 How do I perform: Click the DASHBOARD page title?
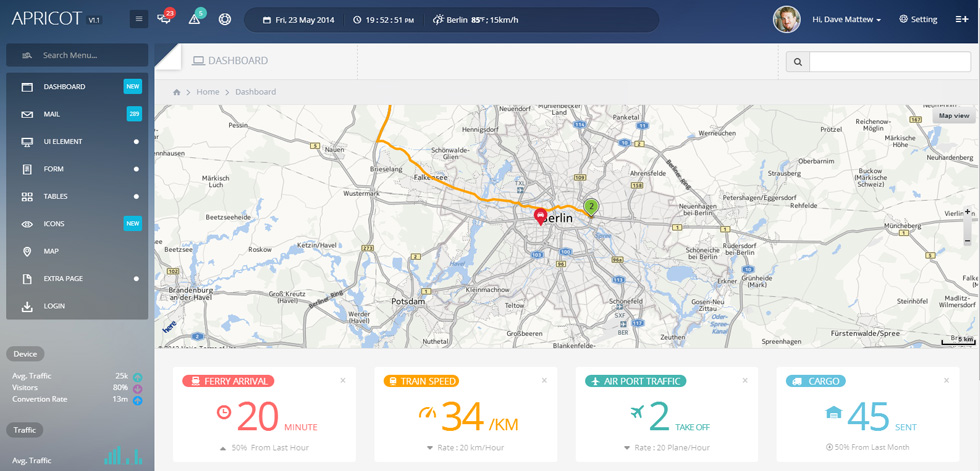click(x=238, y=61)
